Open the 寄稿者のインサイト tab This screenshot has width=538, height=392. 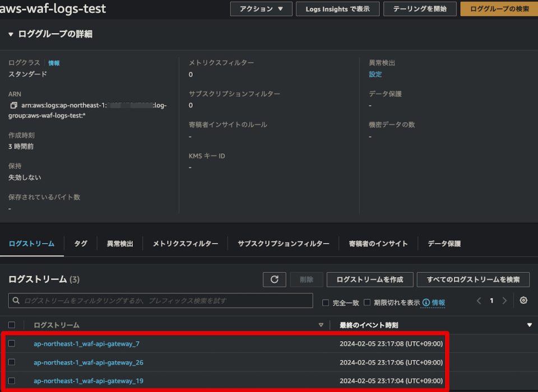click(378, 244)
